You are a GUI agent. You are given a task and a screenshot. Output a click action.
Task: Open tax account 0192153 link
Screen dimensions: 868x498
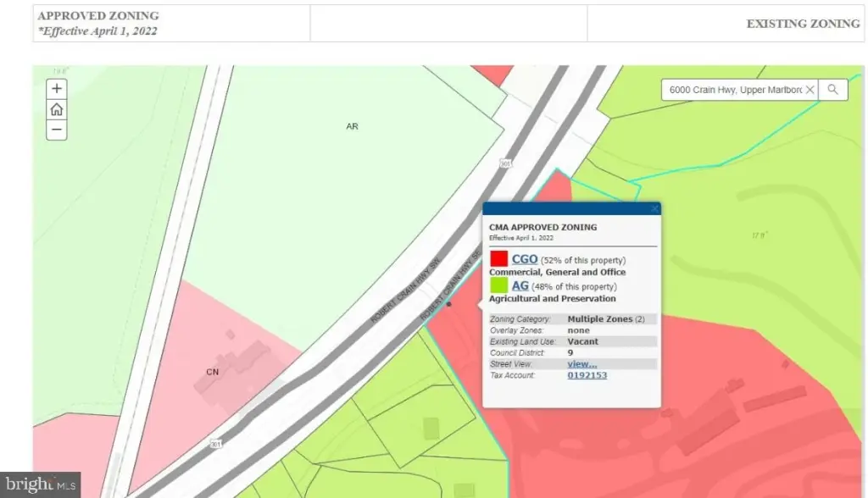[x=587, y=375]
